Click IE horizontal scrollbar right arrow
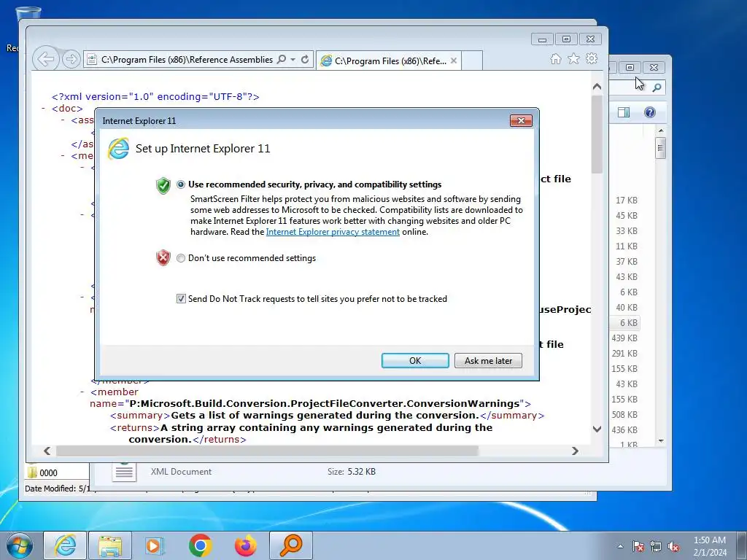The height and width of the screenshot is (560, 747). coord(575,451)
